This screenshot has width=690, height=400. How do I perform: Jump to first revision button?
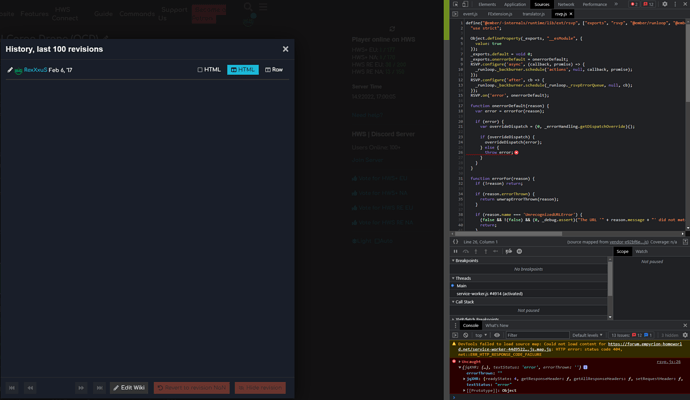coord(12,388)
